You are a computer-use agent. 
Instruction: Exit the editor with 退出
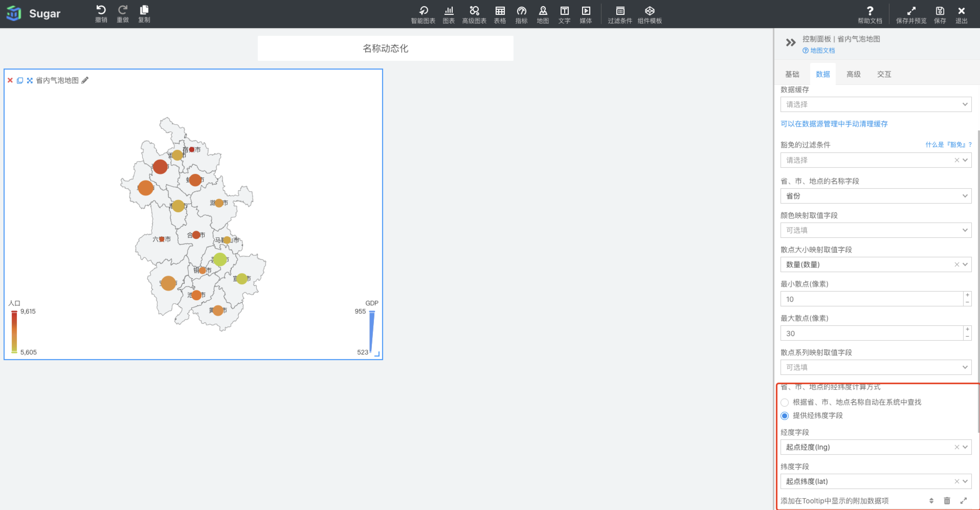[961, 15]
